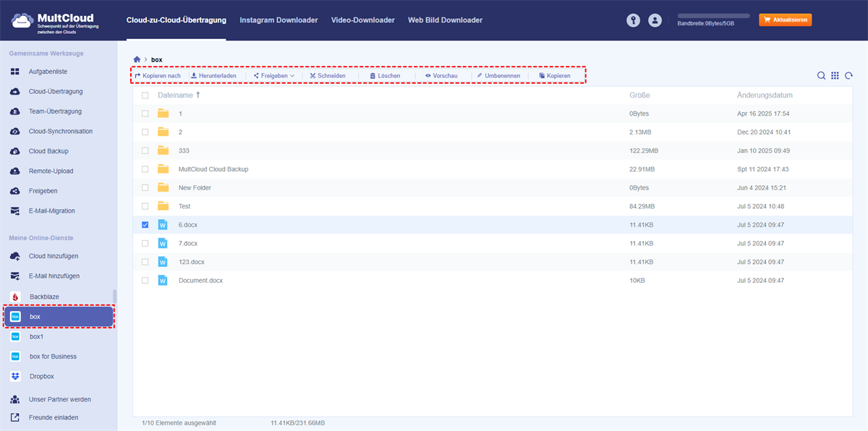Click the Änderungsdatum column header
Viewport: 868px width, 431px height.
click(765, 95)
